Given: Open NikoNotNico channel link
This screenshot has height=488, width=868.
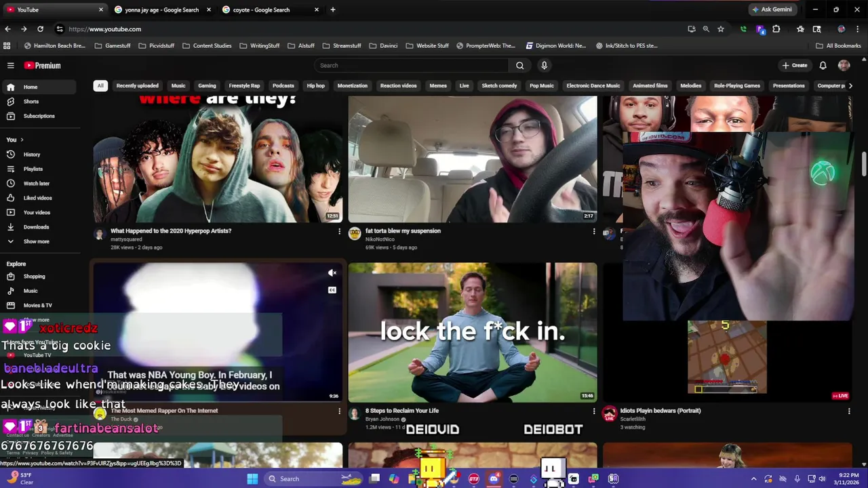Looking at the screenshot, I should pos(380,239).
